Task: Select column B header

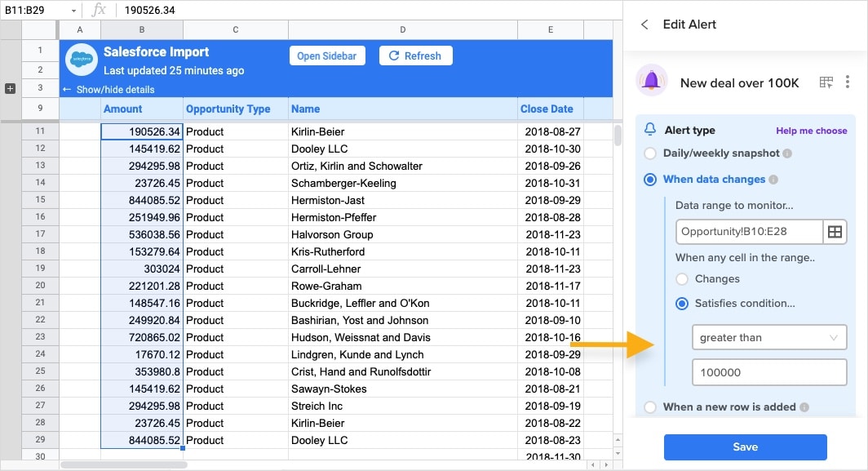Action: pyautogui.click(x=142, y=30)
